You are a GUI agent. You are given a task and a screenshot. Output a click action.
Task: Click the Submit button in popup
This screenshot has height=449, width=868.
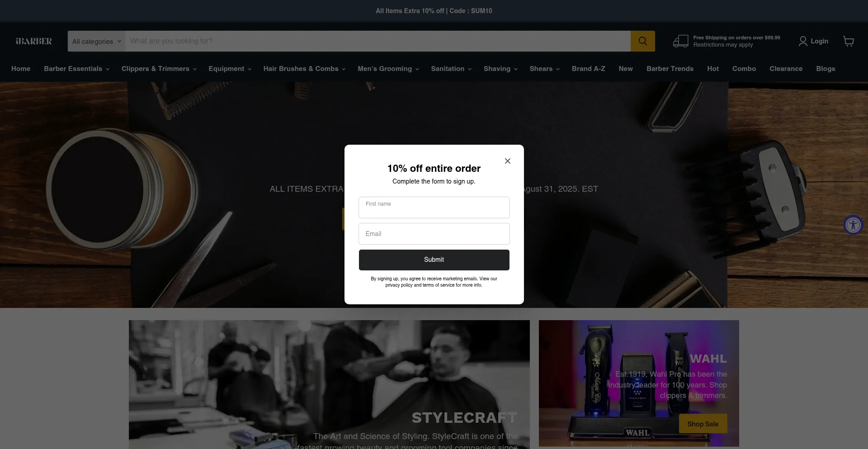point(434,260)
